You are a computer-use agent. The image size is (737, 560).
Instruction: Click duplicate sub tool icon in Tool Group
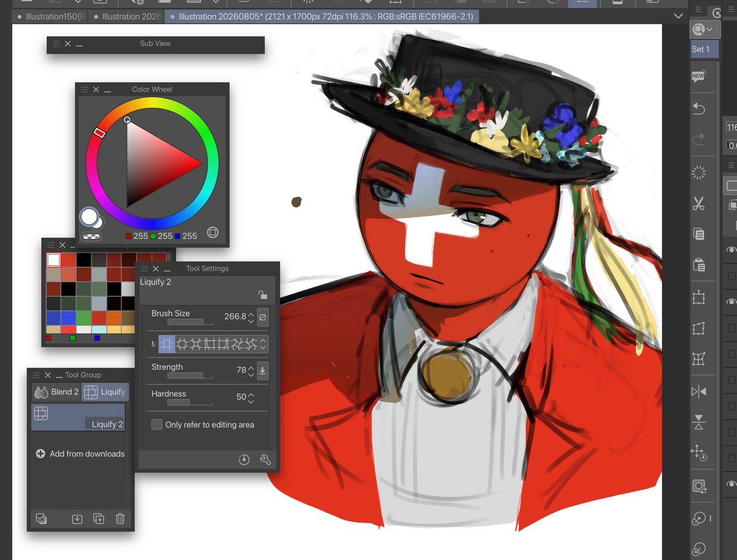click(x=98, y=519)
